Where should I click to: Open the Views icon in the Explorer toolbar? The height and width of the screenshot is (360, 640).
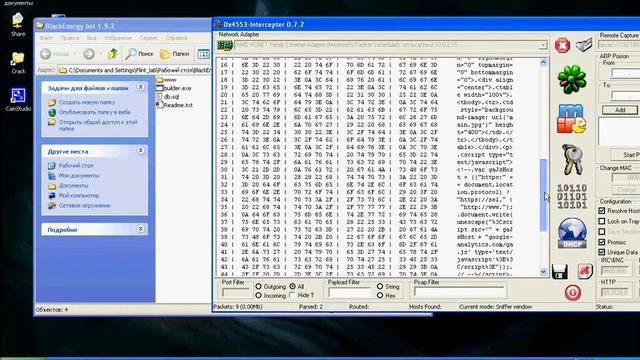coord(203,54)
